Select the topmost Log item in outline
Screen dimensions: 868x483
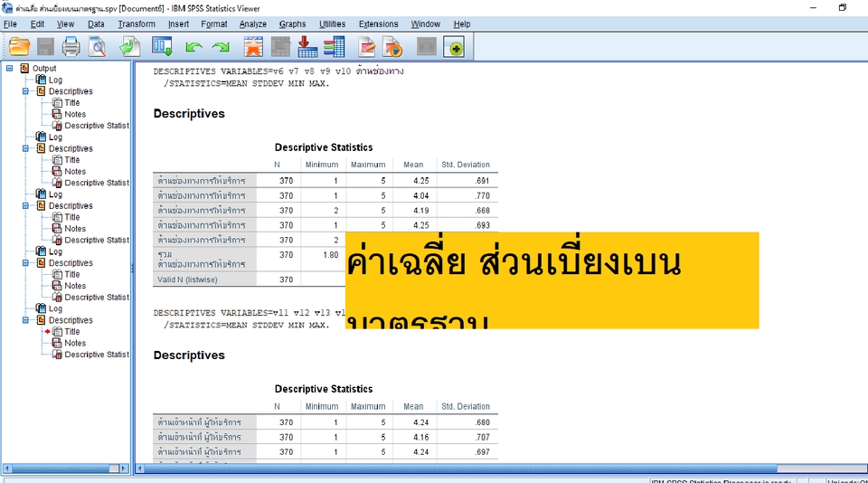click(x=55, y=80)
